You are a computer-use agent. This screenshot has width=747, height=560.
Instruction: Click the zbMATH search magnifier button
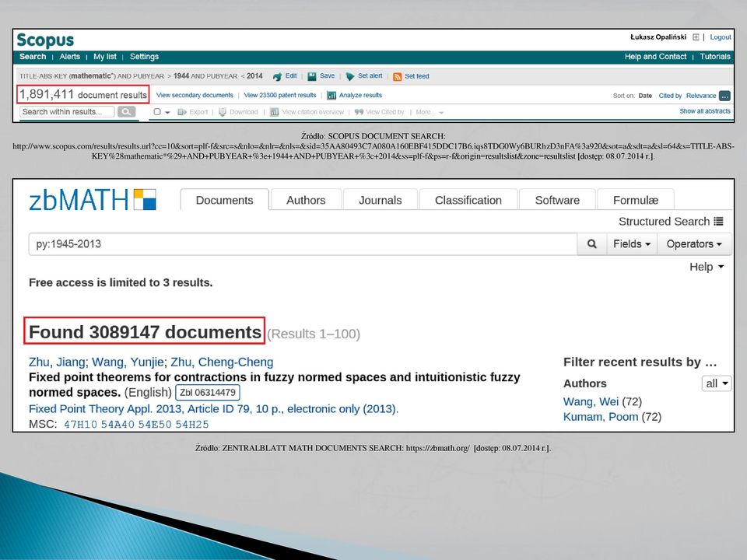(x=591, y=243)
